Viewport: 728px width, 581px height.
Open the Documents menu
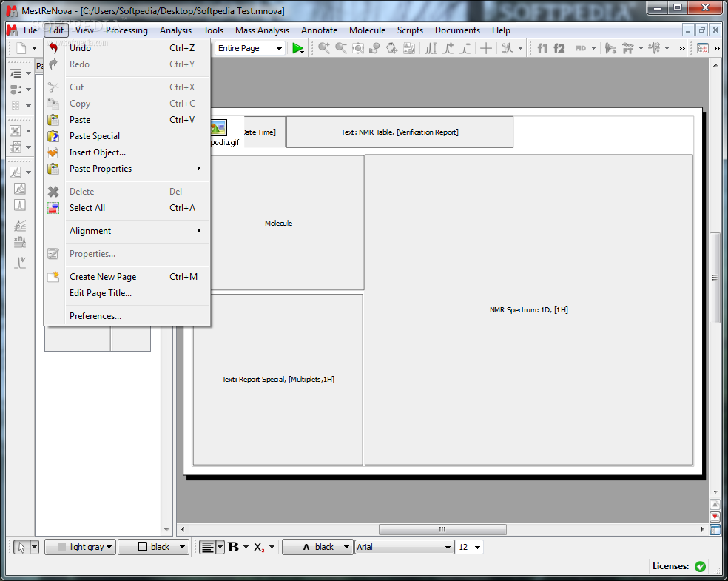457,30
